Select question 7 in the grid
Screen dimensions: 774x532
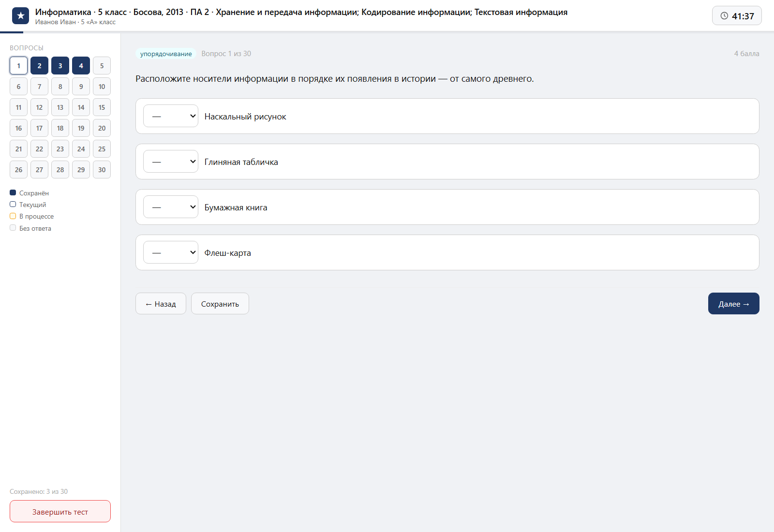[x=39, y=87]
